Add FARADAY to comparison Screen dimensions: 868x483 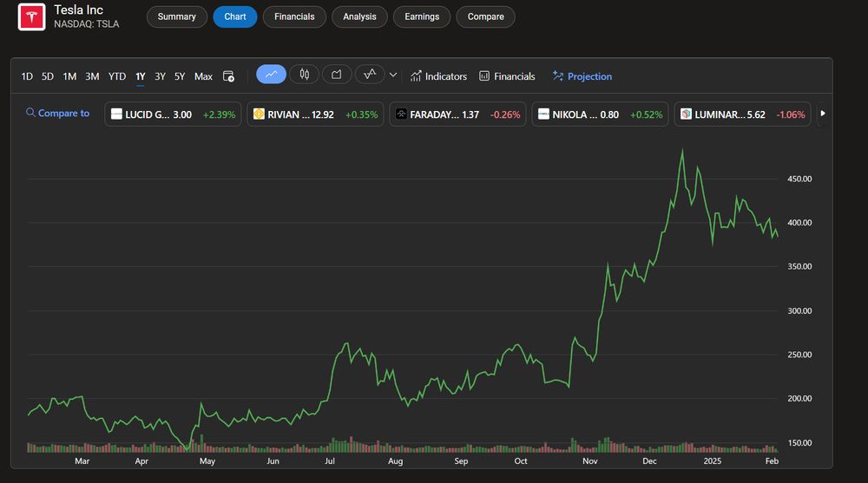tap(457, 114)
